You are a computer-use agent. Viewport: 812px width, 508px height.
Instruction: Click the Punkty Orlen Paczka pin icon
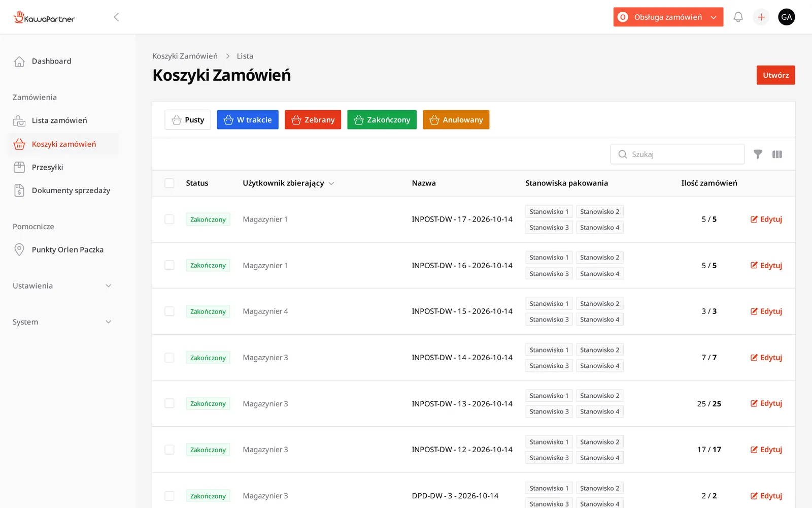pyautogui.click(x=19, y=249)
